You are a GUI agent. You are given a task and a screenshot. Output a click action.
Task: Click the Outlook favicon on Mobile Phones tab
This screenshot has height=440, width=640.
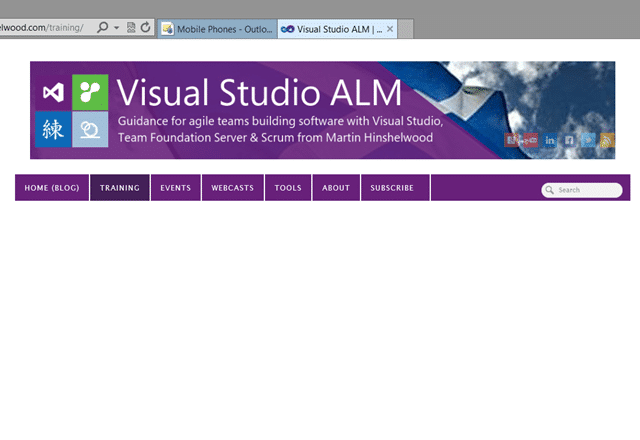tap(168, 29)
